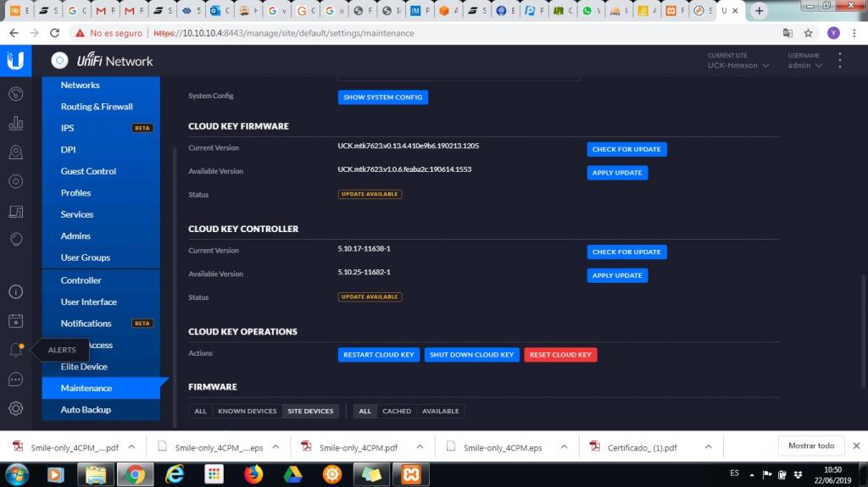Go back with browser back arrow

pos(14,33)
